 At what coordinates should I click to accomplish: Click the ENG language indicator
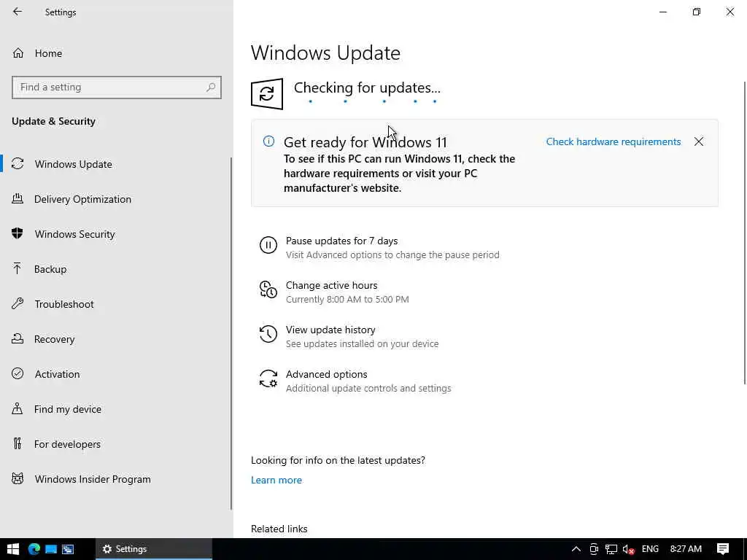point(650,549)
